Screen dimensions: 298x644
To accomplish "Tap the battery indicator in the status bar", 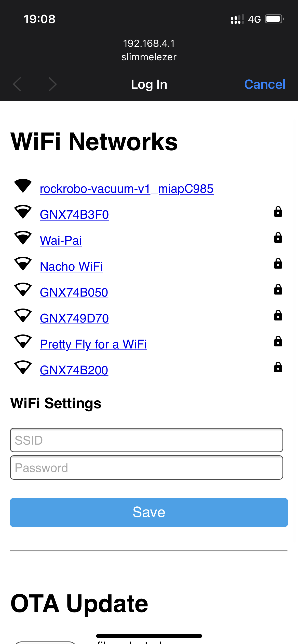I will 274,19.
